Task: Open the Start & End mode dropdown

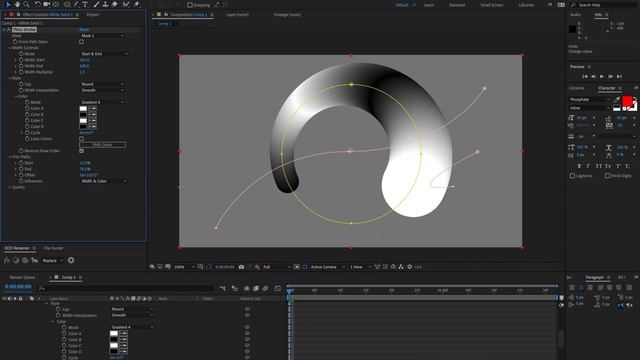Action: coord(104,53)
